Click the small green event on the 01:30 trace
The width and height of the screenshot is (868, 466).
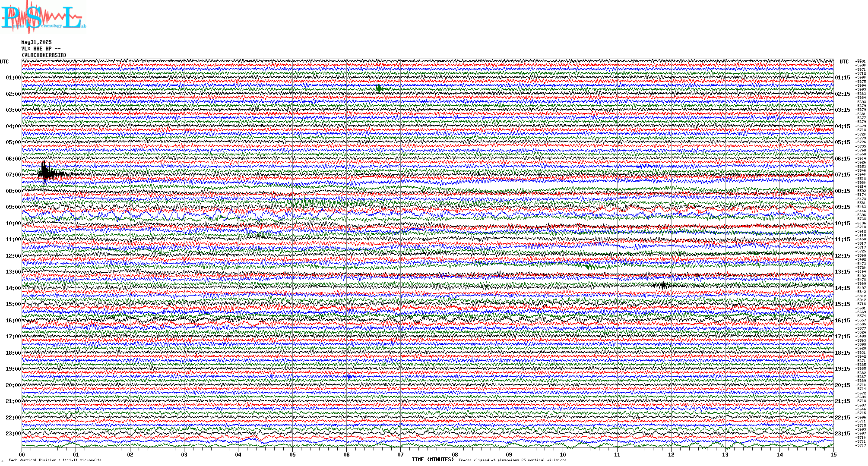pyautogui.click(x=379, y=89)
